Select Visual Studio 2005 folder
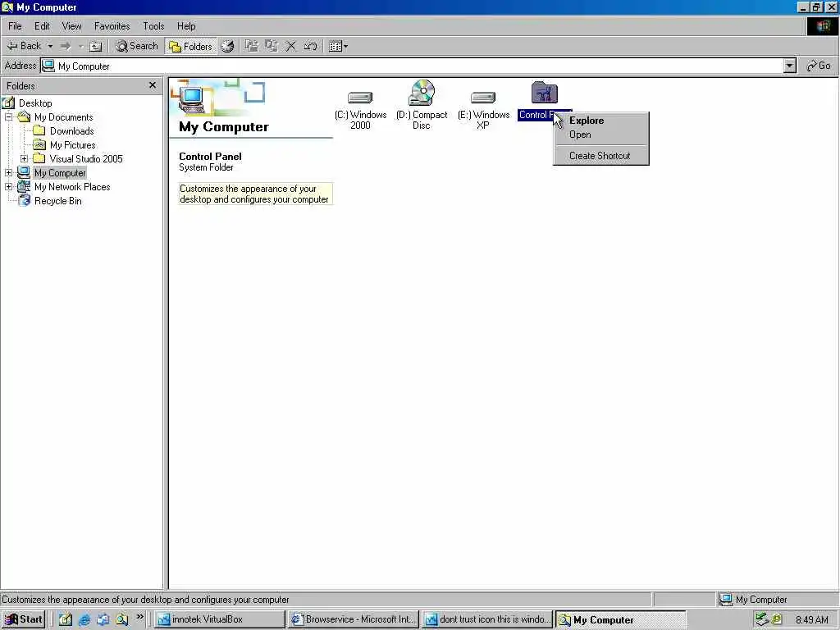Screen dimensions: 840x630 85,158
